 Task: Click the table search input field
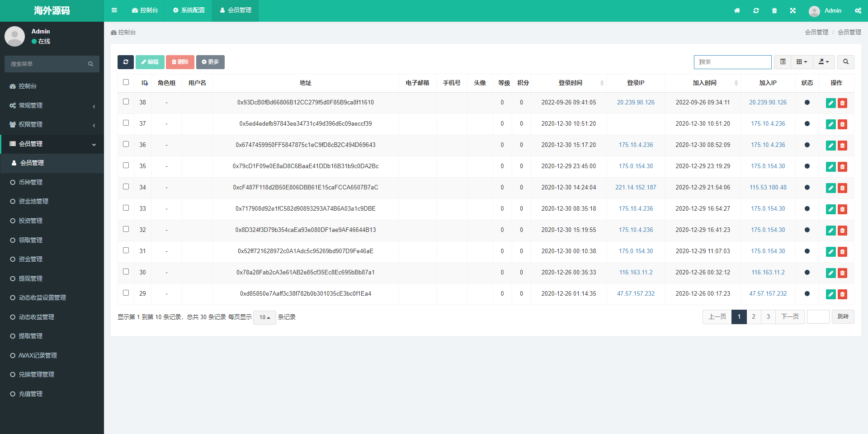pyautogui.click(x=732, y=62)
